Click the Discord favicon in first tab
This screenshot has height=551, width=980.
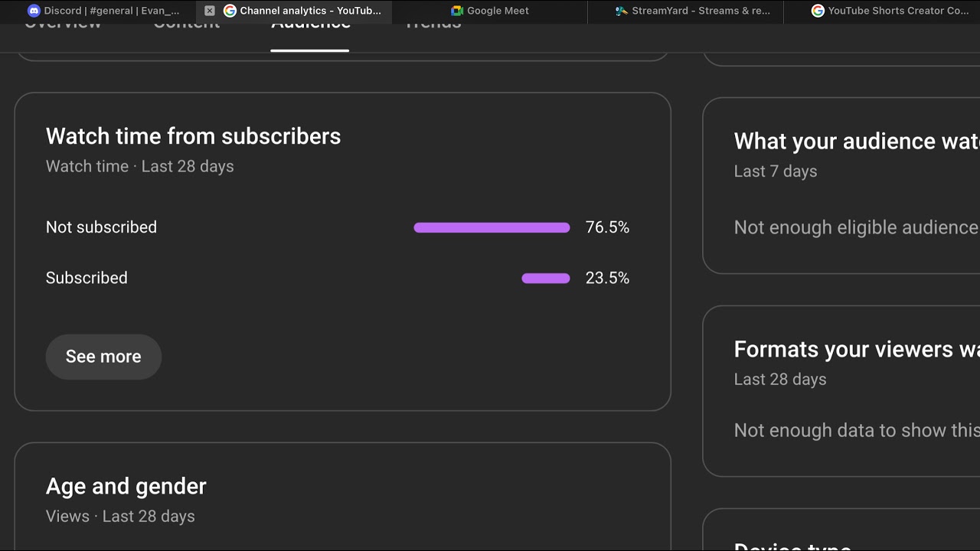click(34, 11)
